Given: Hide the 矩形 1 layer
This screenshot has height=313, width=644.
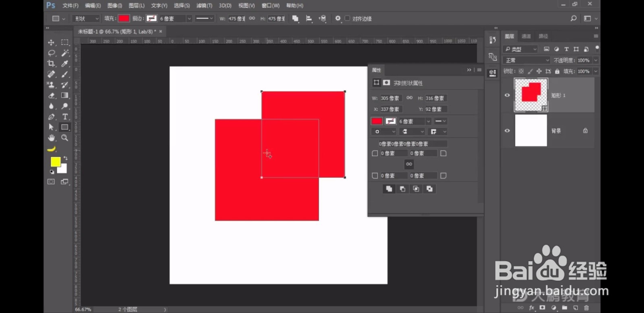Looking at the screenshot, I should 507,95.
